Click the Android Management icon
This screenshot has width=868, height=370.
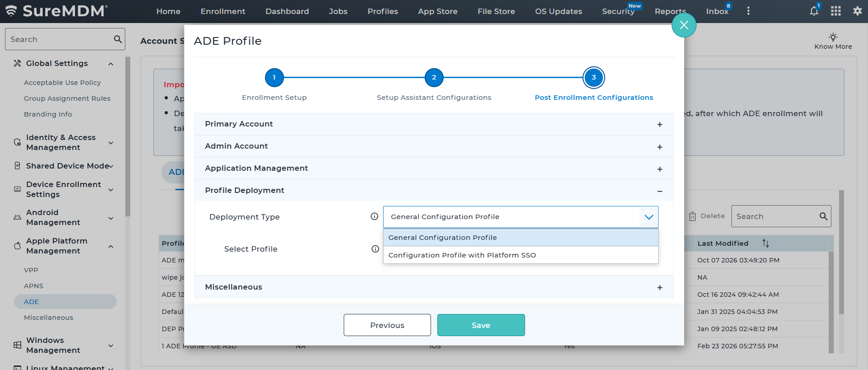(17, 217)
